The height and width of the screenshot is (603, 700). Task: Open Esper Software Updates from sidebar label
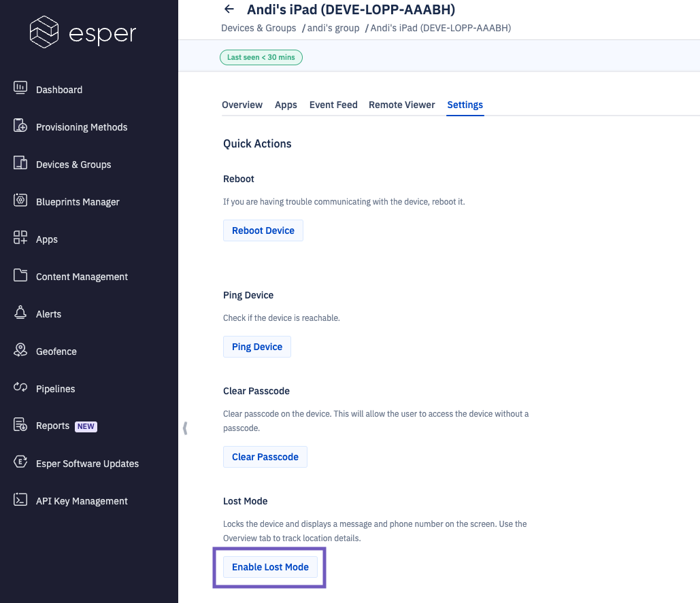click(x=88, y=464)
